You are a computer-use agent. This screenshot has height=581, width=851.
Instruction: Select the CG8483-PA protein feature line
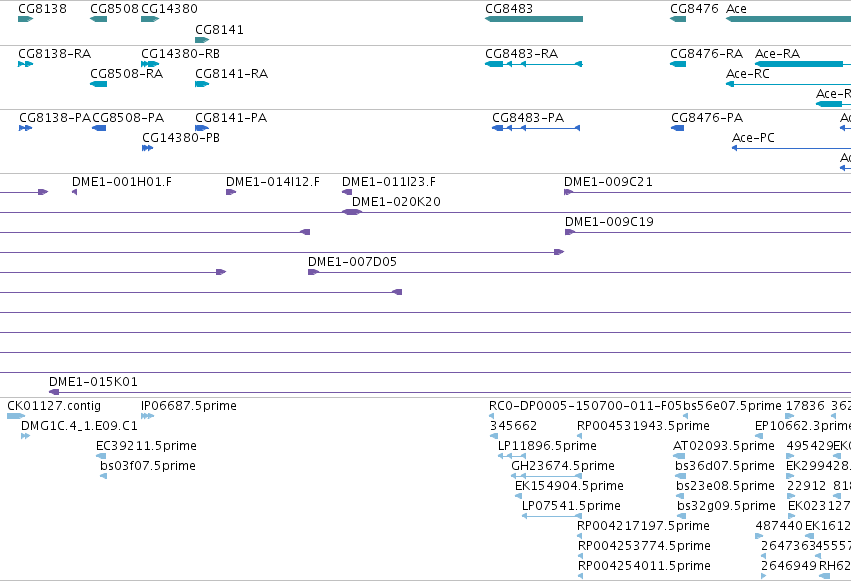(536, 128)
